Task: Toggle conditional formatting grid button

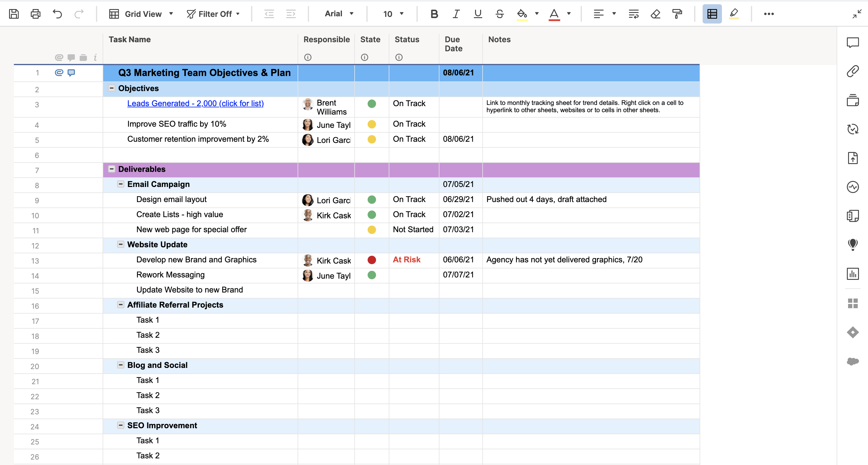Action: point(712,14)
